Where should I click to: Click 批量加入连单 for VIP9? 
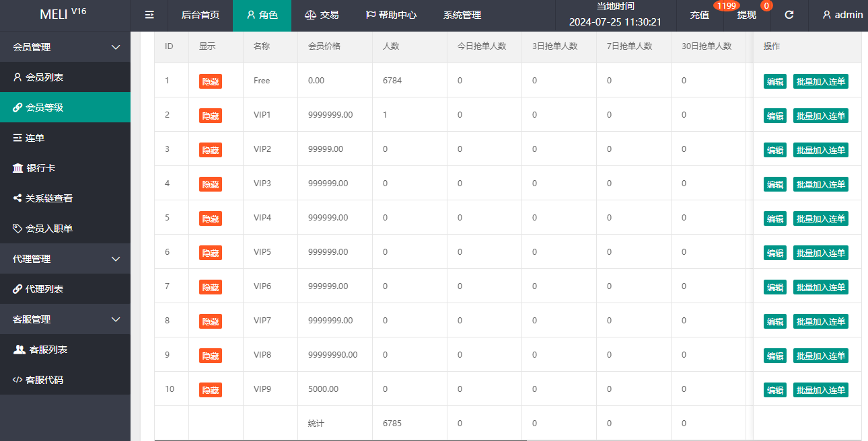coord(821,390)
